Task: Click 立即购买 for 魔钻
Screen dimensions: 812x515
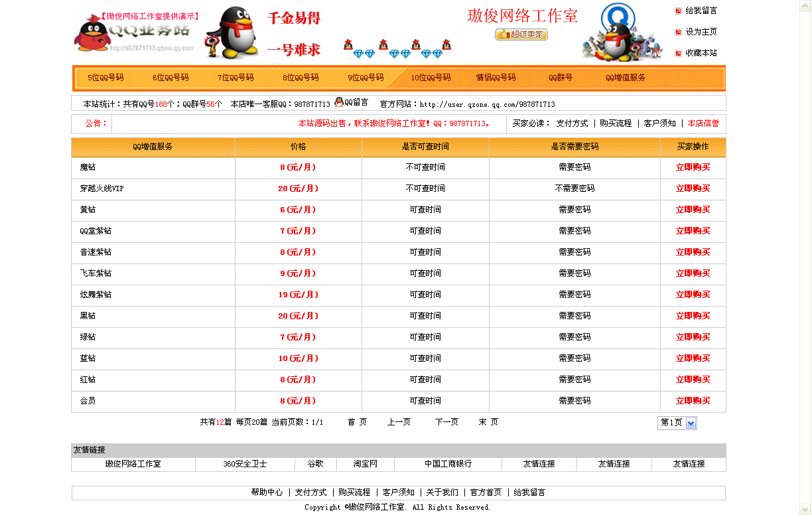Action: pyautogui.click(x=693, y=167)
